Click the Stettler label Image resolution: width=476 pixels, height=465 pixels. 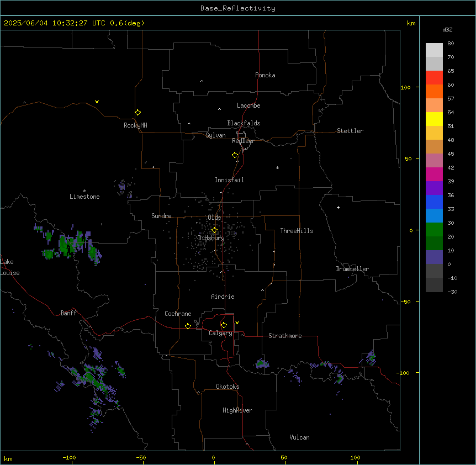[x=350, y=131]
